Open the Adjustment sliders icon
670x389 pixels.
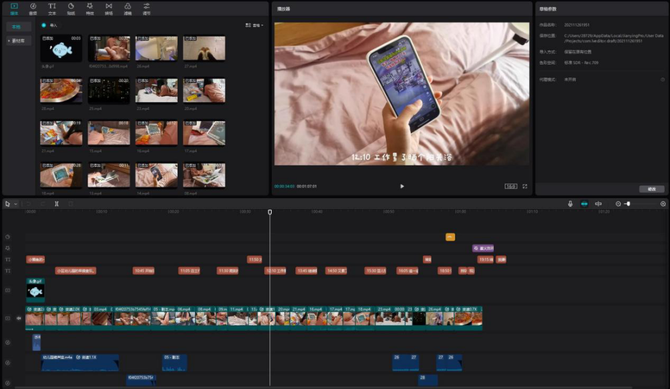click(x=146, y=8)
